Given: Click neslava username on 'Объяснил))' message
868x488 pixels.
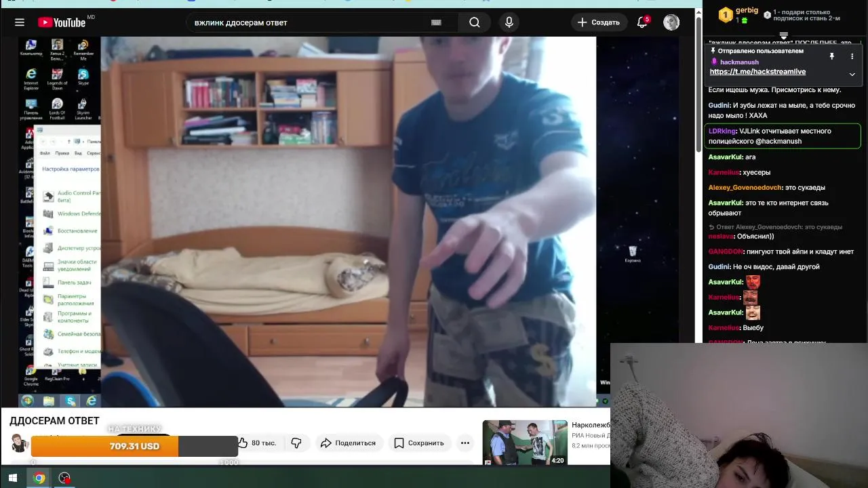Looking at the screenshot, I should pyautogui.click(x=721, y=237).
